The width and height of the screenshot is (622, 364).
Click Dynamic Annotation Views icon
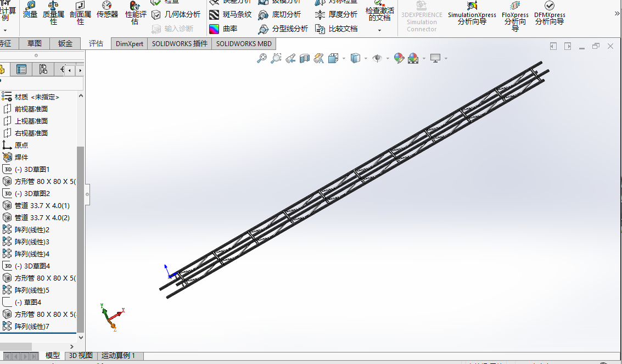coord(319,58)
